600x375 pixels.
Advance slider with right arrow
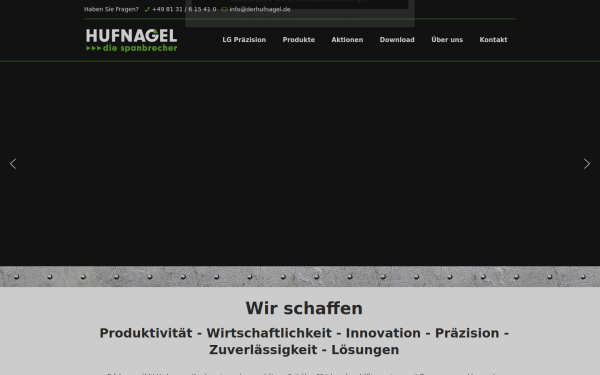coord(587,164)
